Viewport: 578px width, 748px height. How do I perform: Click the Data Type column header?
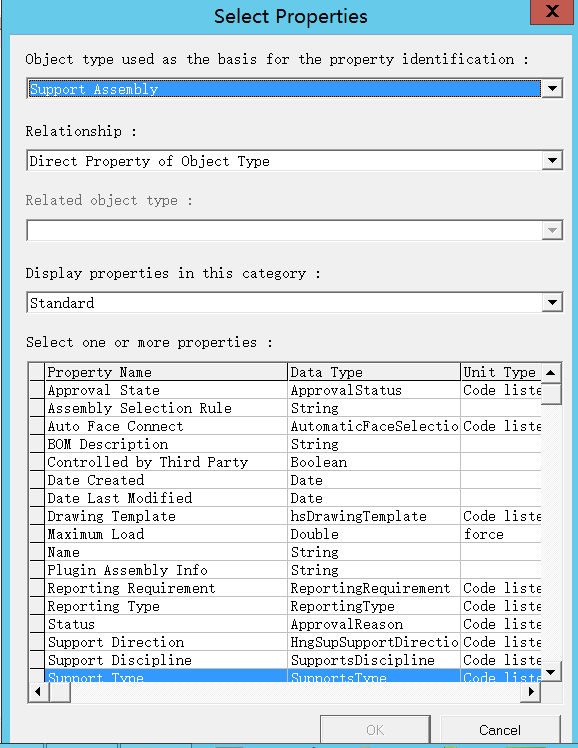pos(374,372)
